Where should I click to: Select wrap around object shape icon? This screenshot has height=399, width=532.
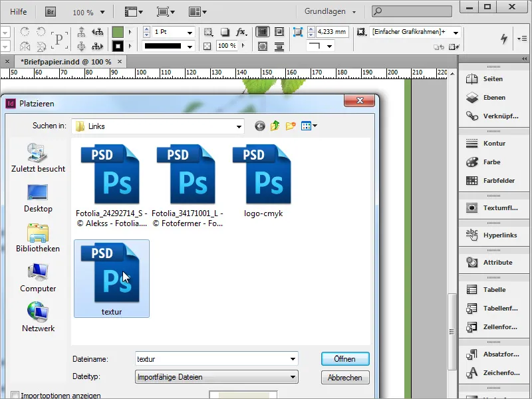263,46
